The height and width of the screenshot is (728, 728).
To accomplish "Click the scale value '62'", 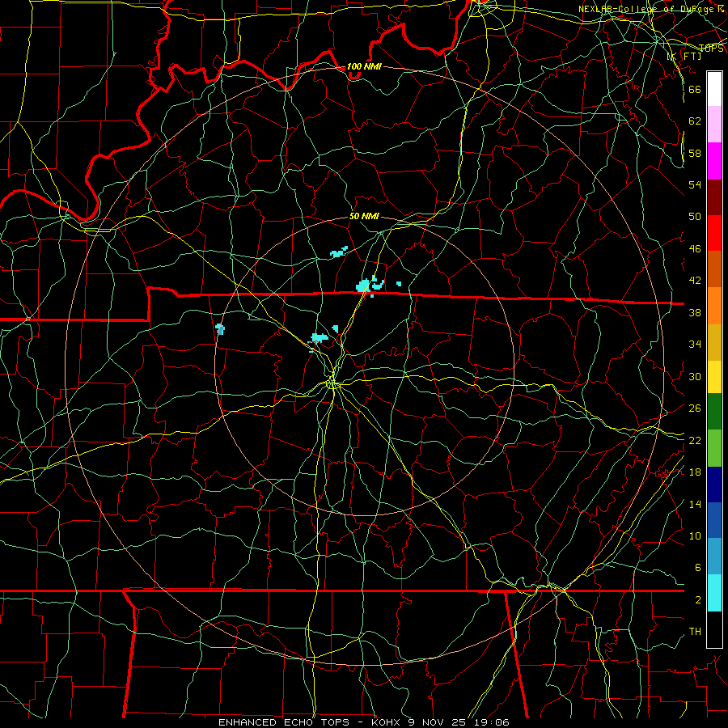I will [x=695, y=121].
